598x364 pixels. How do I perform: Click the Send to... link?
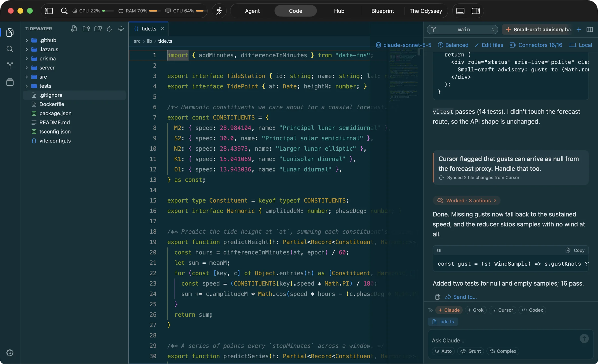[x=461, y=297]
